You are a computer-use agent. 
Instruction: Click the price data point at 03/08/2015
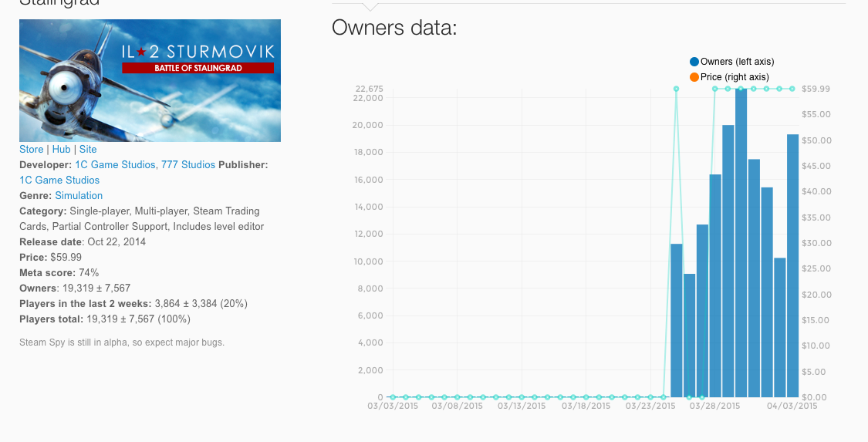[458, 397]
